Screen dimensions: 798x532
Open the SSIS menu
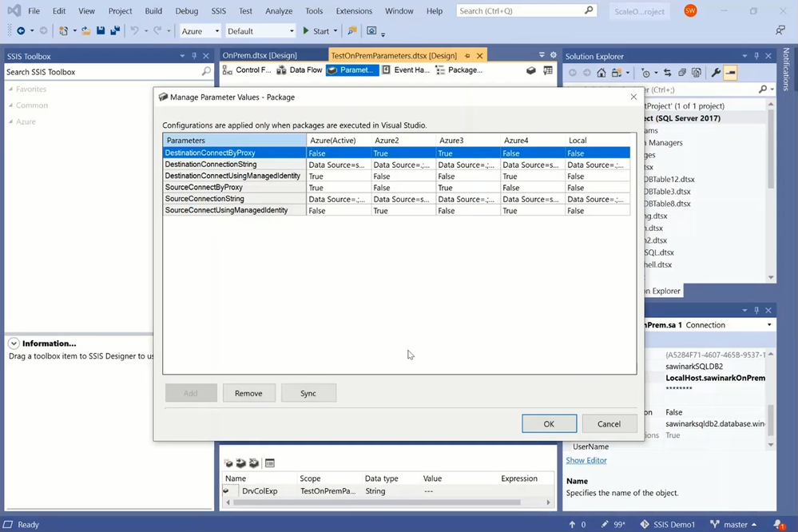(x=218, y=10)
